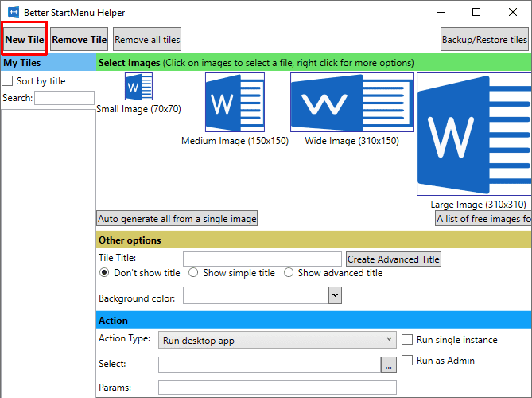Viewport: 532px width, 398px height.
Task: Expand the Action Type dropdown
Action: pyautogui.click(x=277, y=340)
